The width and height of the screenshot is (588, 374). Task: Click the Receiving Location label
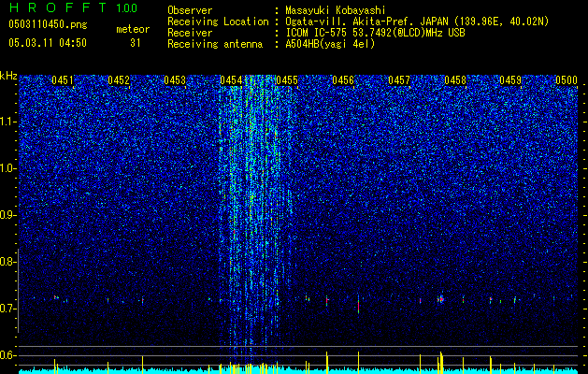[218, 22]
